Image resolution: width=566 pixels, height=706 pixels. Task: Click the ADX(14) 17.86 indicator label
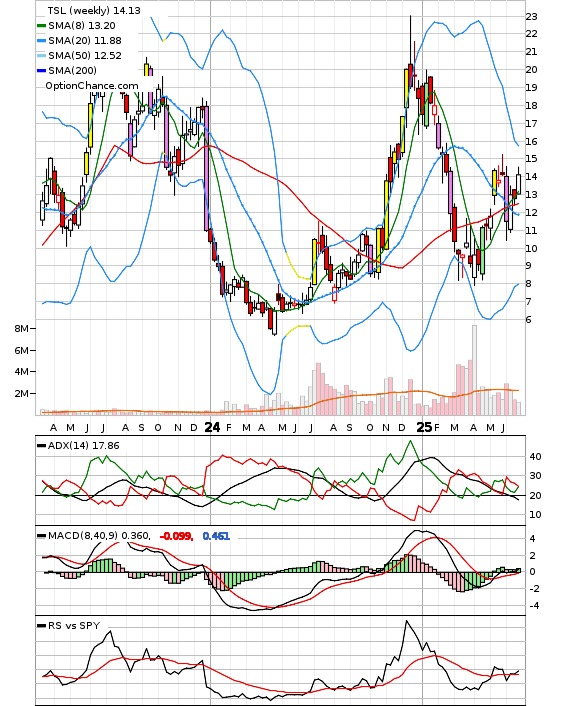(x=84, y=446)
